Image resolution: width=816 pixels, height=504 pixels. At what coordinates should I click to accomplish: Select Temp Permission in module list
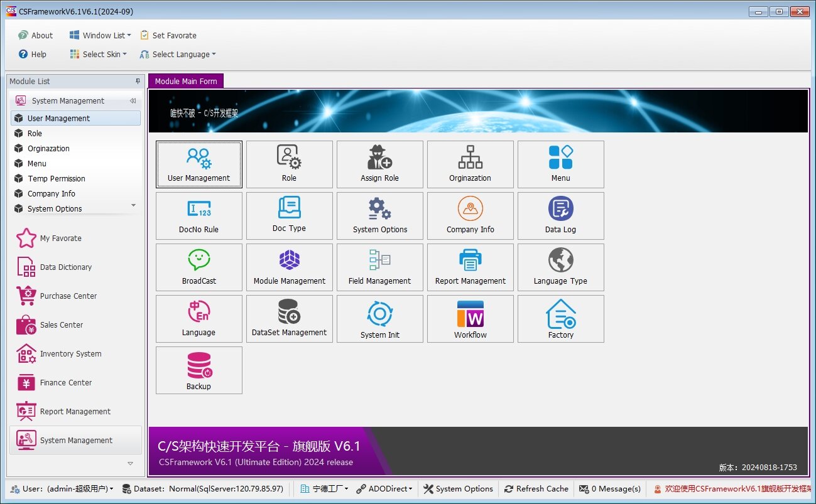point(56,179)
